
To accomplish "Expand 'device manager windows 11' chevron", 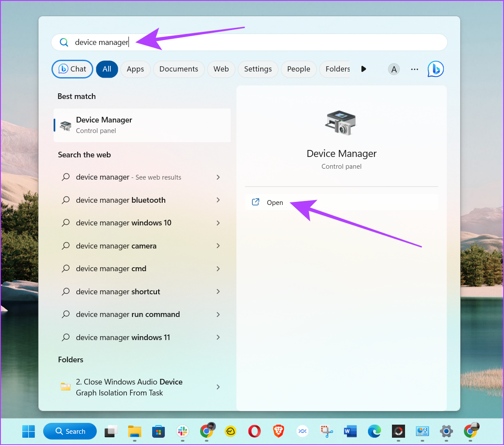I will point(218,337).
